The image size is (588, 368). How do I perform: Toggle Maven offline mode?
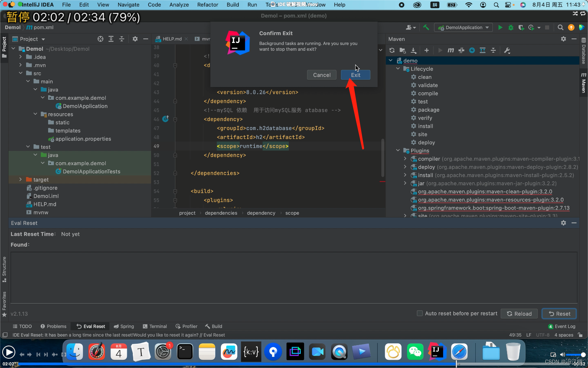(x=462, y=50)
